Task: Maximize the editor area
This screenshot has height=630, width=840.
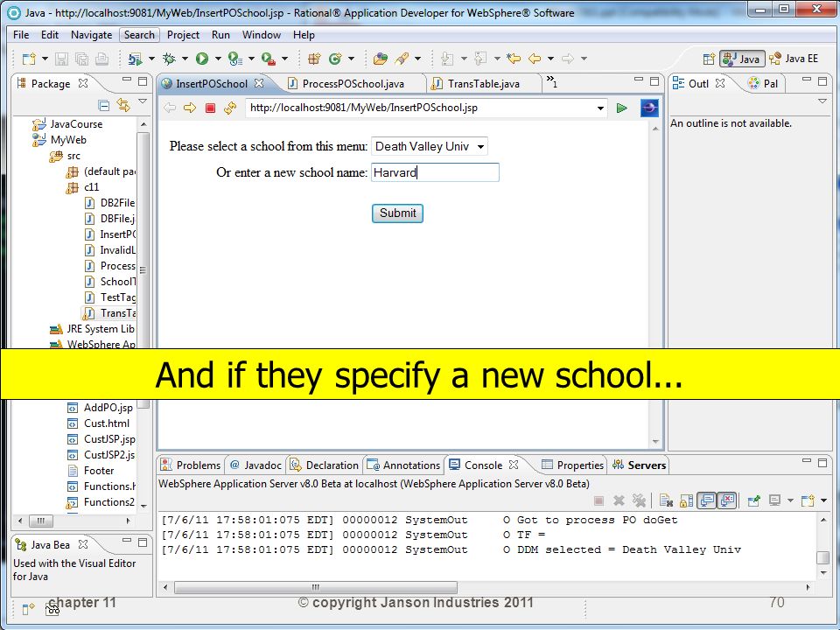Action: (x=654, y=80)
